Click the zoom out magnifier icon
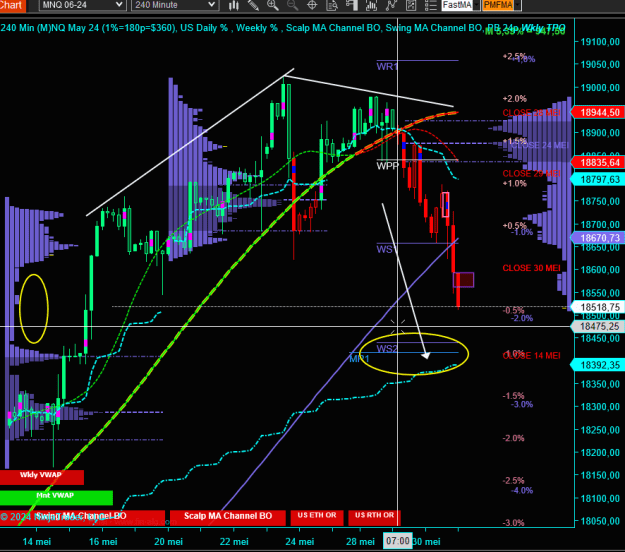This screenshot has height=552, width=625. point(293,5)
